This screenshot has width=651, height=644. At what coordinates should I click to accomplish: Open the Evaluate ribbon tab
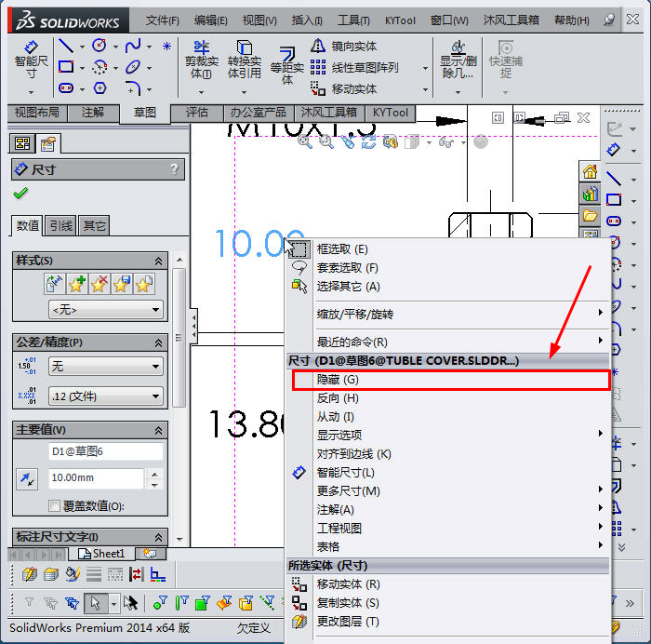[x=196, y=113]
